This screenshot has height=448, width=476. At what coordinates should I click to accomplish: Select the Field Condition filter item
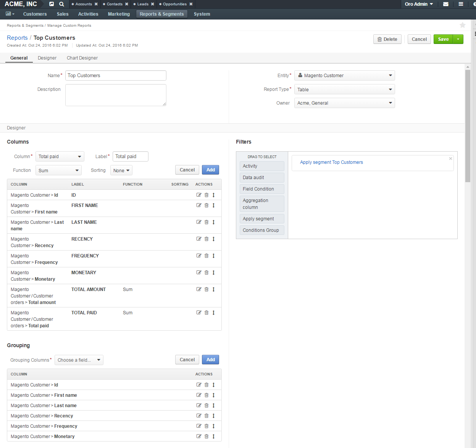tap(262, 189)
